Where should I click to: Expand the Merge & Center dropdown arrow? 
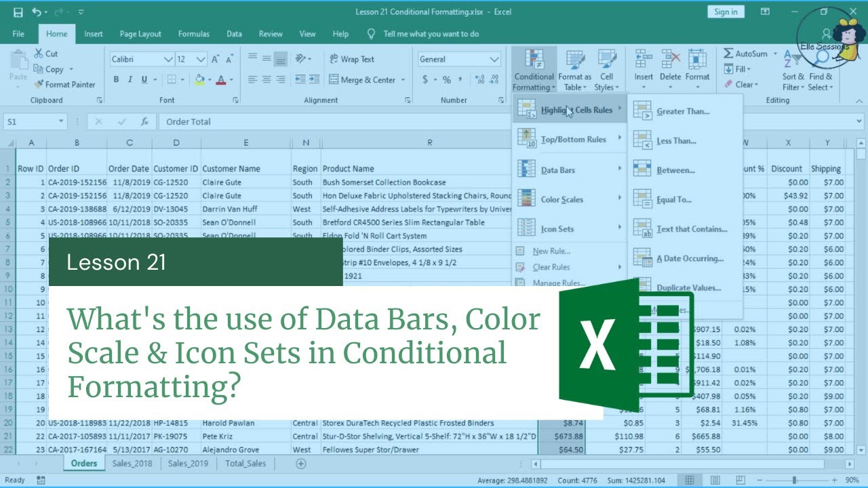point(403,80)
